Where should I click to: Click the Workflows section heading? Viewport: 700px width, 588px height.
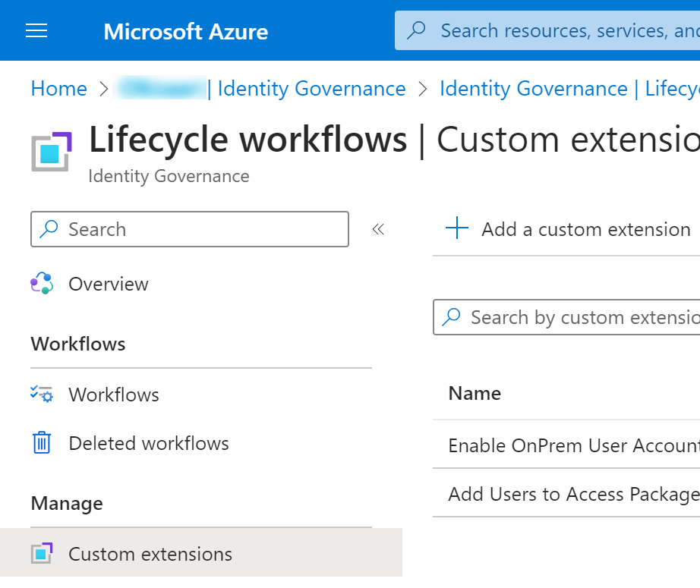78,344
